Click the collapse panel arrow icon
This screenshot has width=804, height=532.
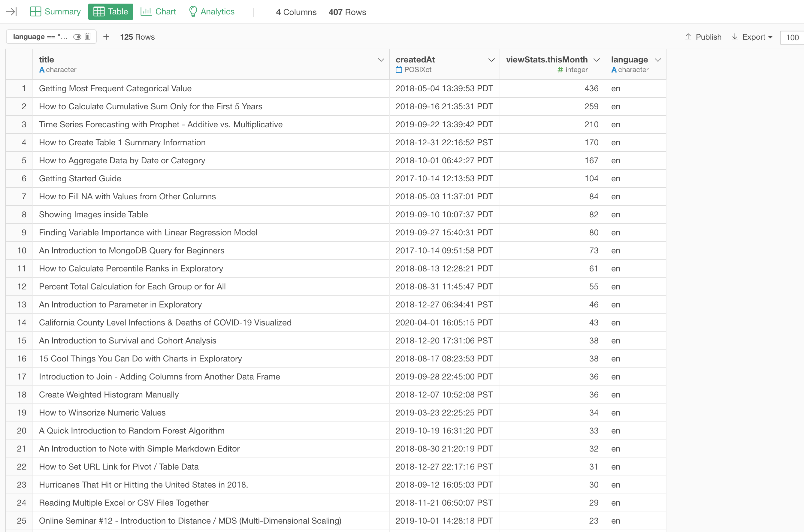pyautogui.click(x=11, y=11)
